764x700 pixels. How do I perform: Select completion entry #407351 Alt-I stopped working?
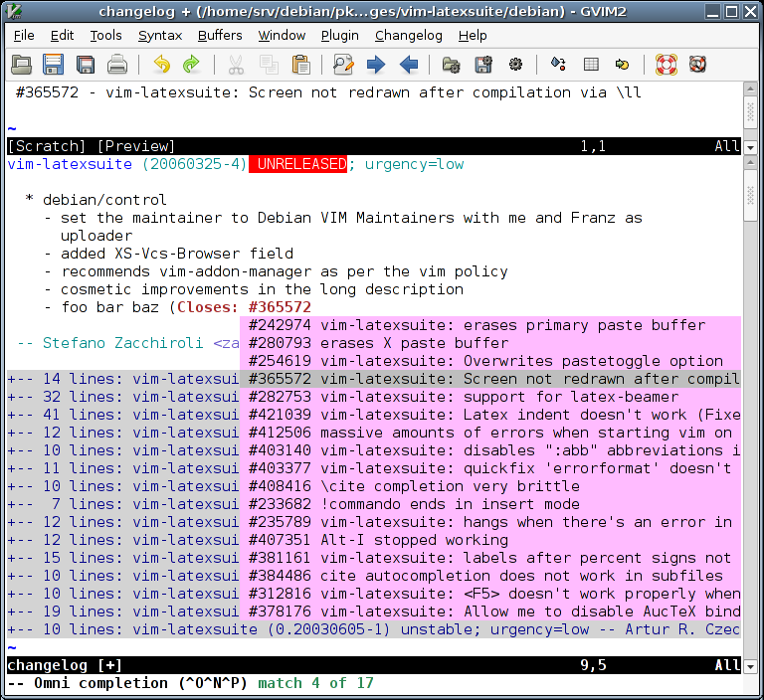click(x=490, y=540)
